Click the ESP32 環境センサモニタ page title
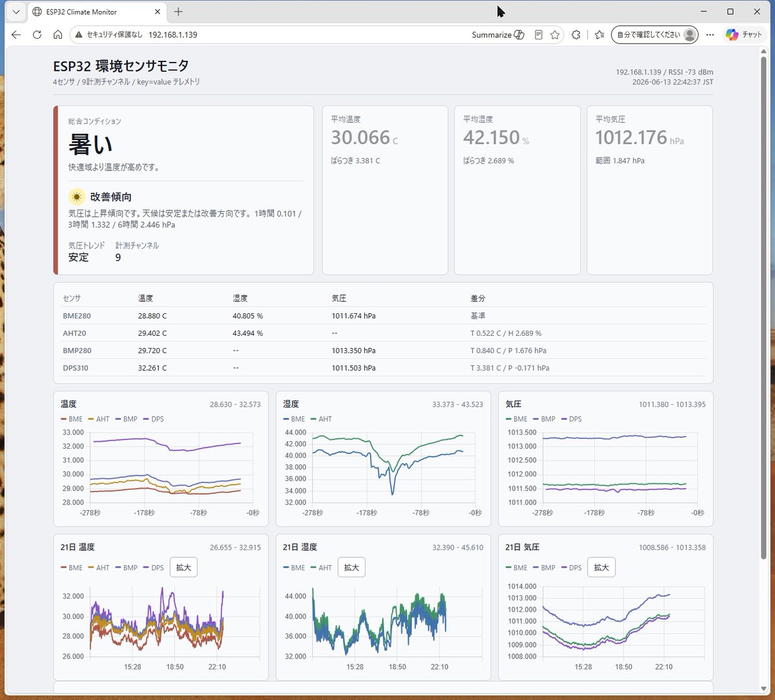The height and width of the screenshot is (700, 775). [x=121, y=66]
